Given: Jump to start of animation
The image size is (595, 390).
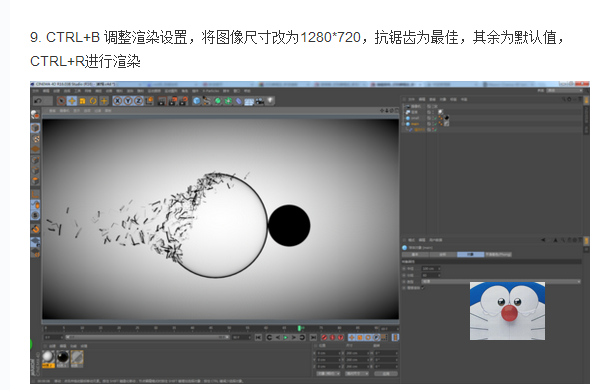Looking at the screenshot, I should tap(258, 337).
